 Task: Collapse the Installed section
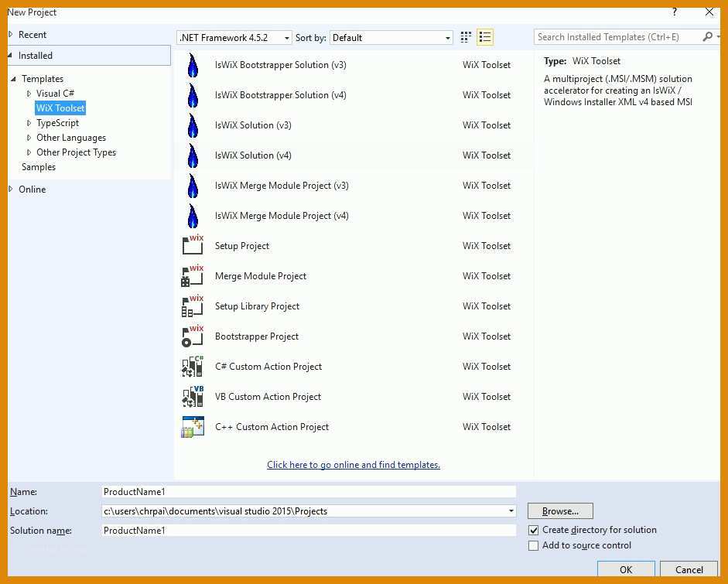pyautogui.click(x=10, y=55)
